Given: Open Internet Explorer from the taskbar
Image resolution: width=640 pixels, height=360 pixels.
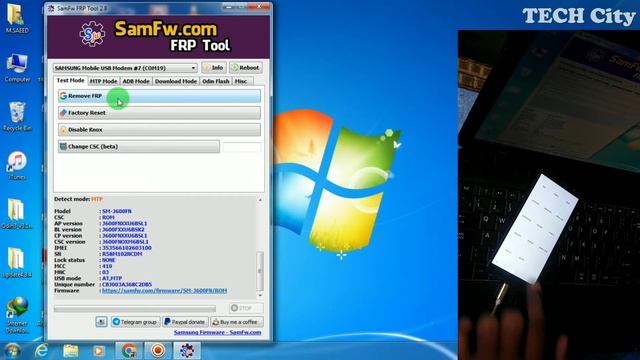Looking at the screenshot, I should click(42, 351).
